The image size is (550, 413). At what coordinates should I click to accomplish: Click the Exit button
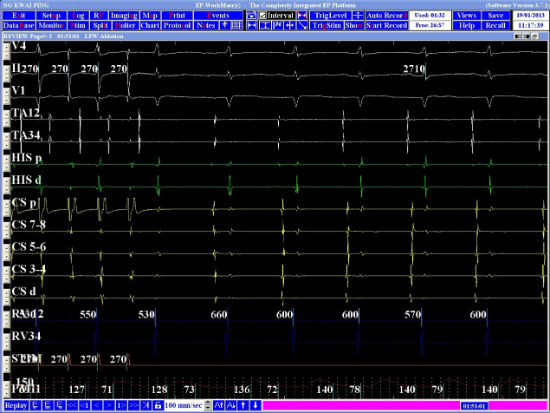(x=19, y=15)
